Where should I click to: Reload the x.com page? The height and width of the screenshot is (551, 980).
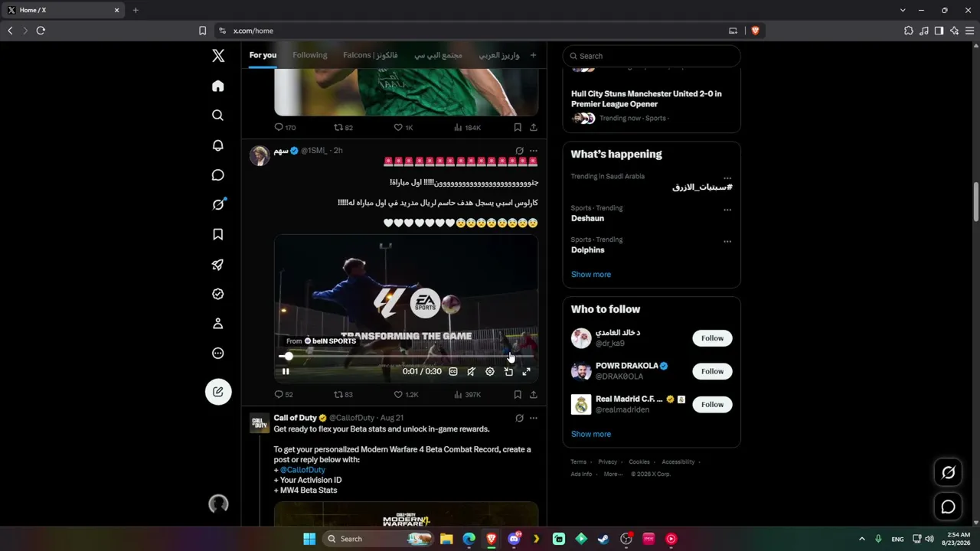[41, 31]
